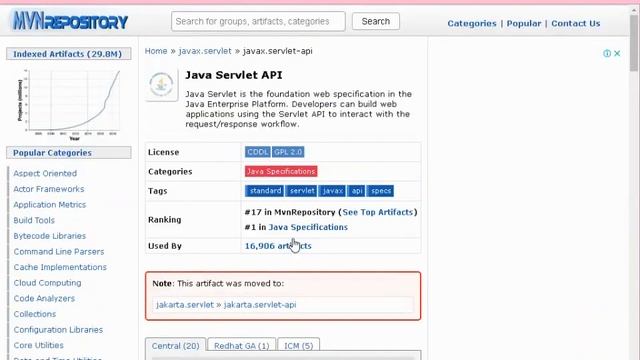The image size is (640, 360).
Task: Select the standard tag
Action: (x=264, y=191)
